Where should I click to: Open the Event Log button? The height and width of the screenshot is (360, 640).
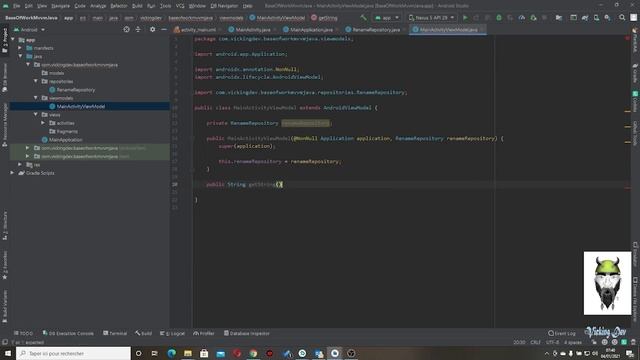pos(562,333)
